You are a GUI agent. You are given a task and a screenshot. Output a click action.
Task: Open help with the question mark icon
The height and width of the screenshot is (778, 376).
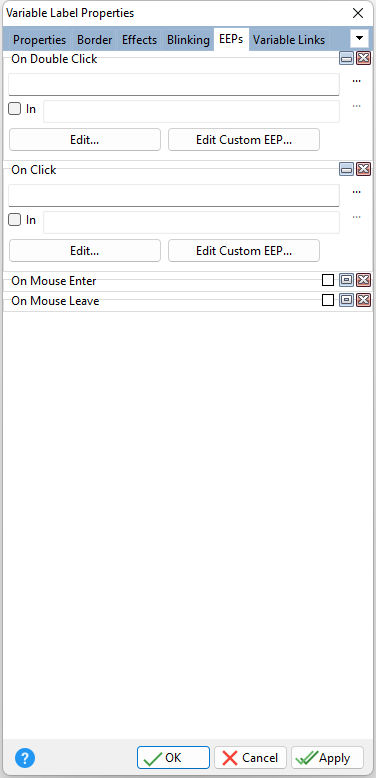pyautogui.click(x=25, y=758)
